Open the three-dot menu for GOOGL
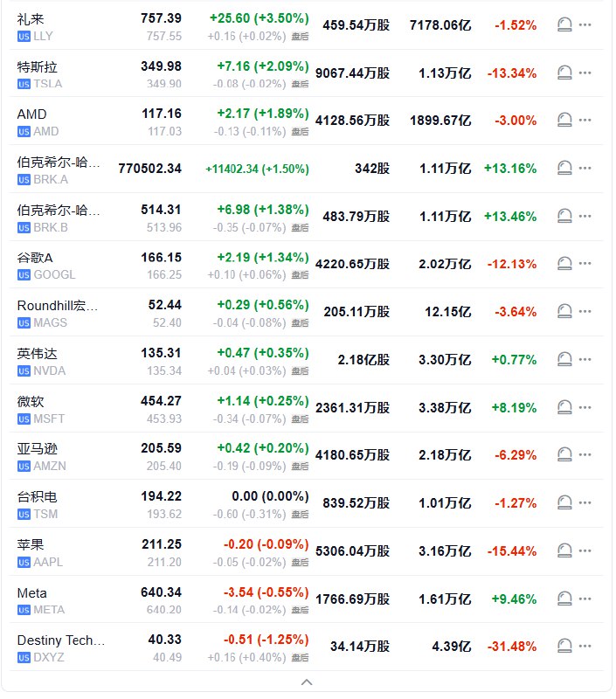 (585, 264)
